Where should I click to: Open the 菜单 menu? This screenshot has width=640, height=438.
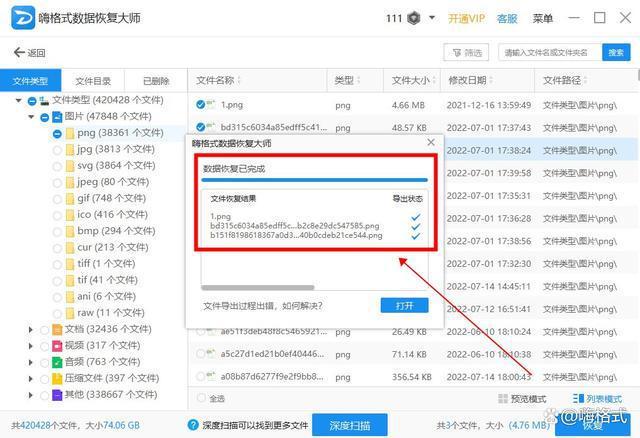coord(542,18)
